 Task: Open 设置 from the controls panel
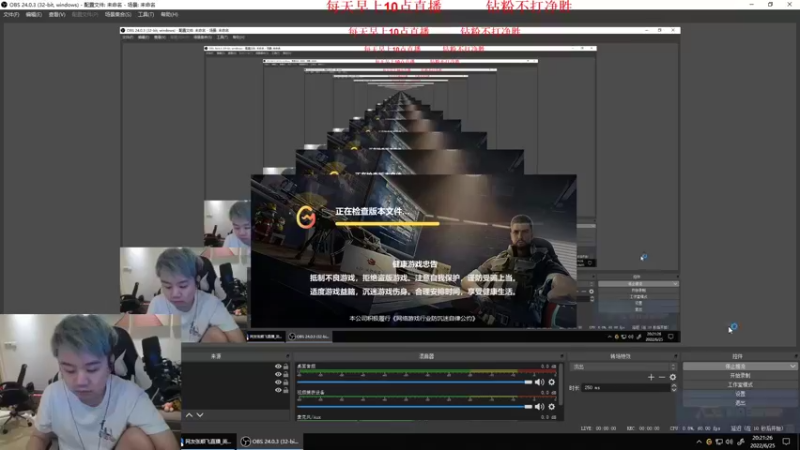740,394
